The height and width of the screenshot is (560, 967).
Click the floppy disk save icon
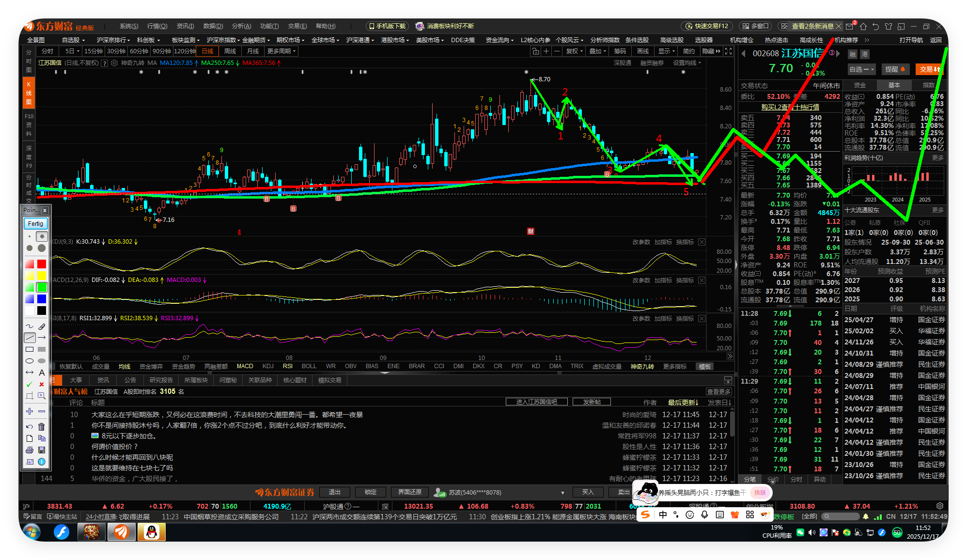pos(42,450)
